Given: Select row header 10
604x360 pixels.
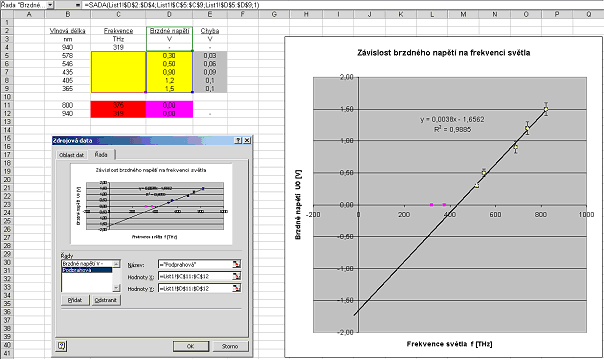Looking at the screenshot, I should [x=7, y=97].
